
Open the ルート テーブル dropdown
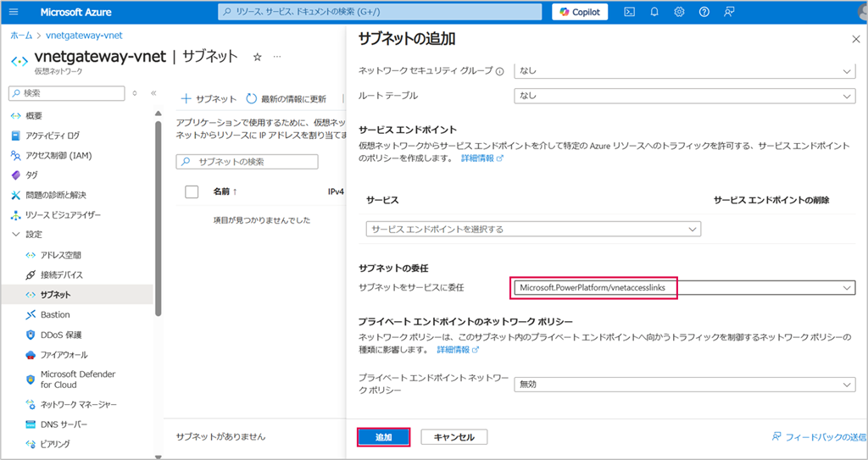click(685, 96)
